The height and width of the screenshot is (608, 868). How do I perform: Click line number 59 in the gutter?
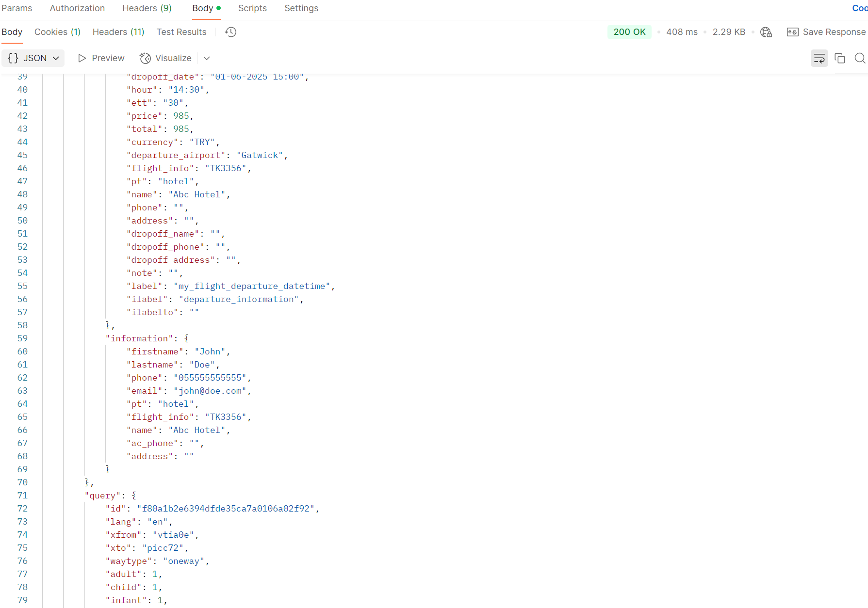click(x=22, y=338)
